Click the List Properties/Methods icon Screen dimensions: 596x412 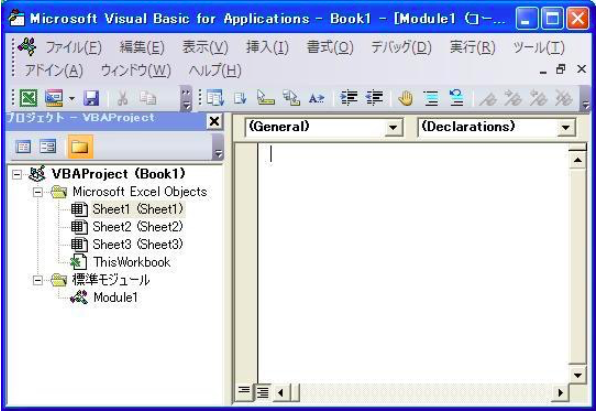pos(215,98)
